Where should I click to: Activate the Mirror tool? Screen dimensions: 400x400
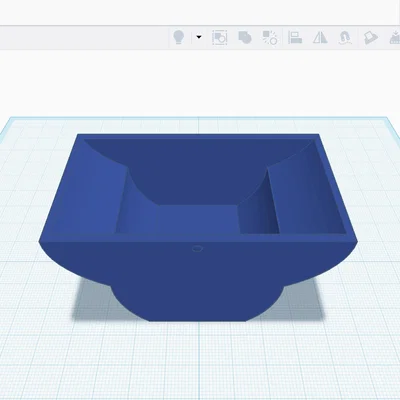coord(320,37)
